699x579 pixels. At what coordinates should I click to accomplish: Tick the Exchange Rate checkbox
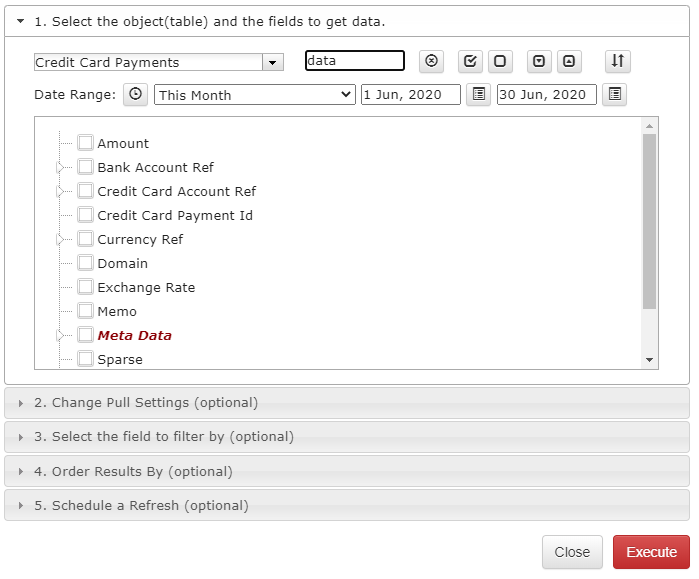[85, 287]
